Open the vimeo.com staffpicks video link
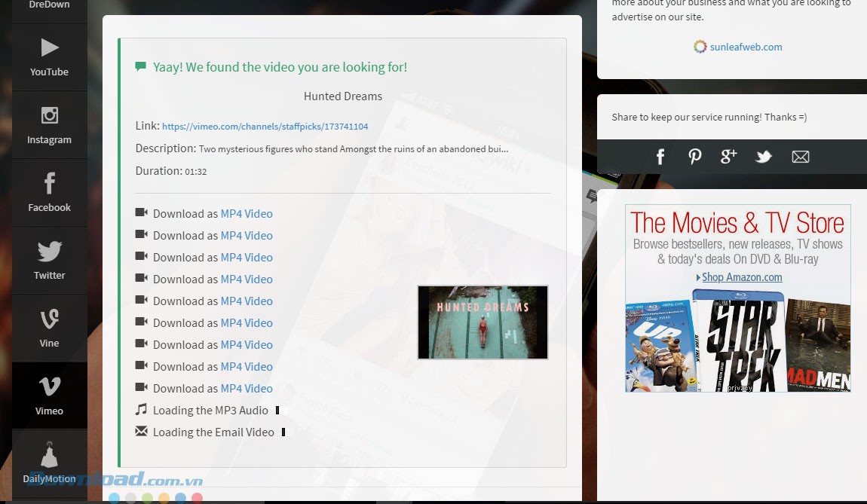This screenshot has height=504, width=867. [x=265, y=127]
